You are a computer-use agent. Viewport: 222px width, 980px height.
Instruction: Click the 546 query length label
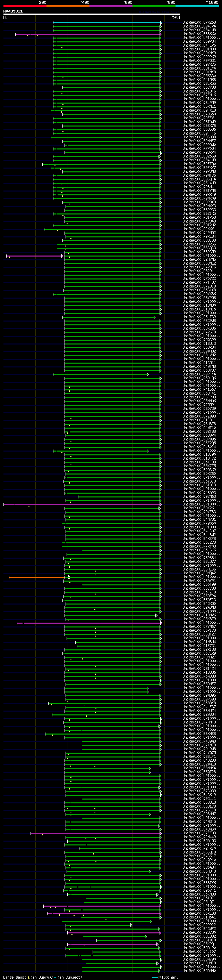point(175,17)
